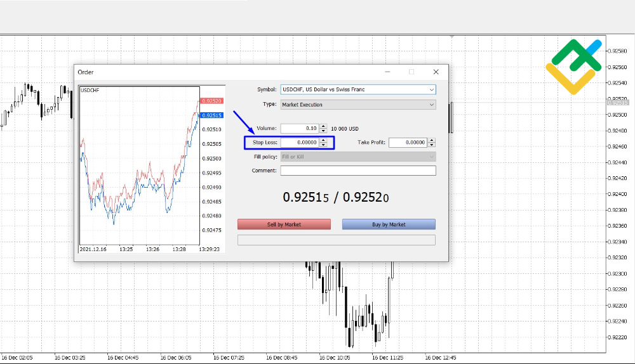This screenshot has height=364, width=635.
Task: Increase Volume with the up stepper
Action: click(x=323, y=126)
